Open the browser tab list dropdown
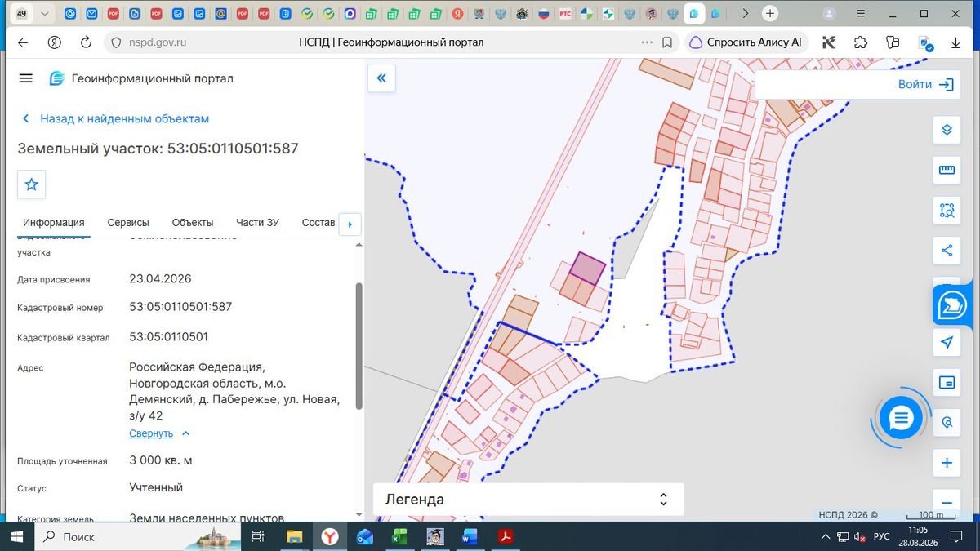This screenshot has width=980, height=551. [x=45, y=14]
